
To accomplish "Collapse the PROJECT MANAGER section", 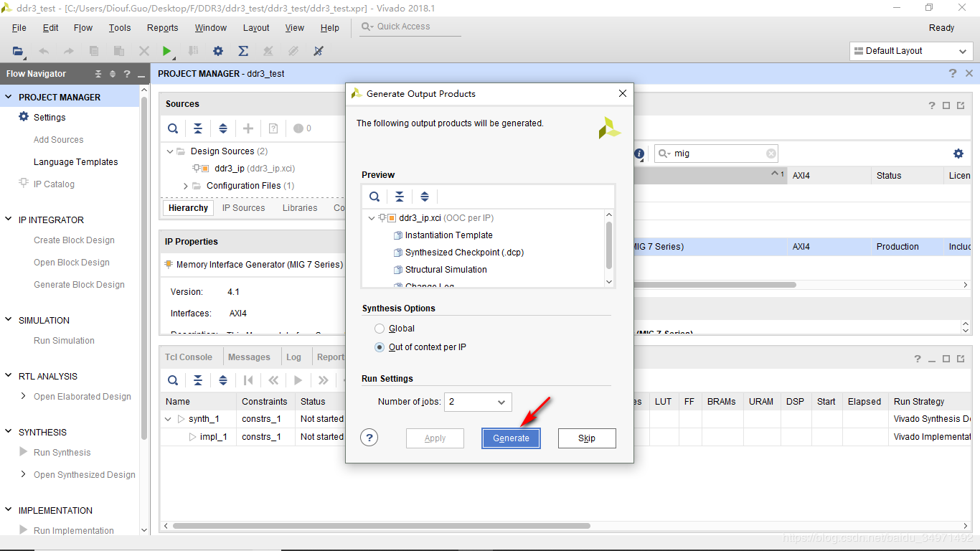I will pos(9,97).
